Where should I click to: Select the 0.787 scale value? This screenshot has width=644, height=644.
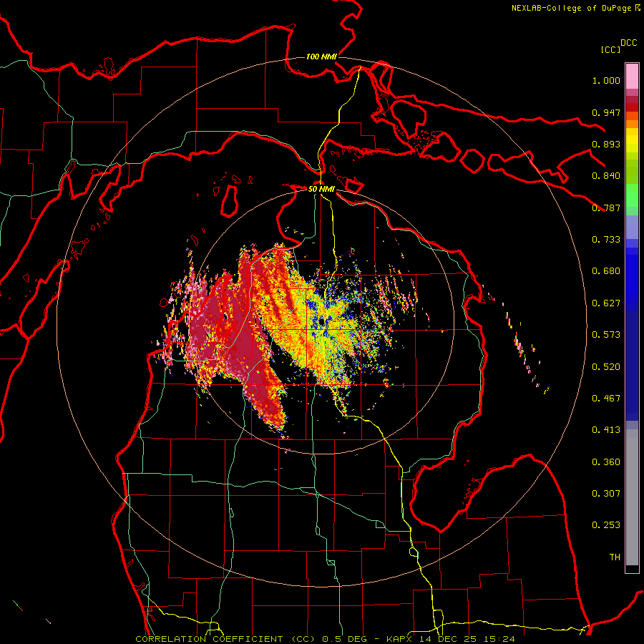tap(606, 208)
